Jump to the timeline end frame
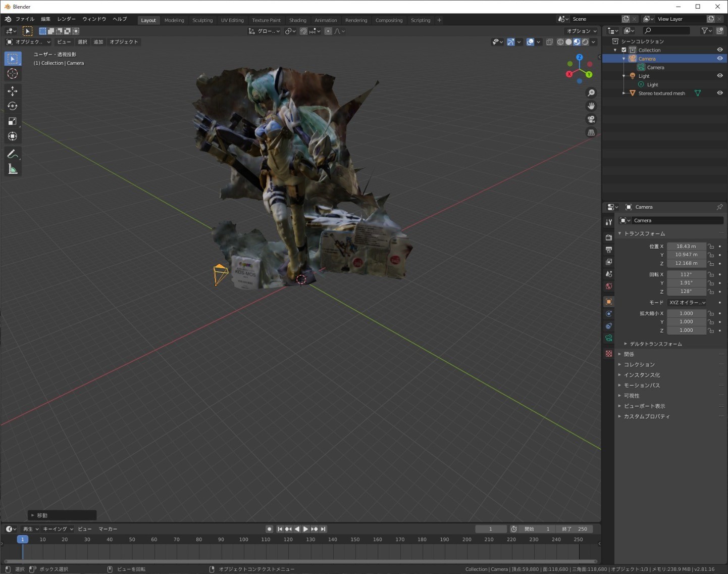This screenshot has height=574, width=728. pos(323,529)
